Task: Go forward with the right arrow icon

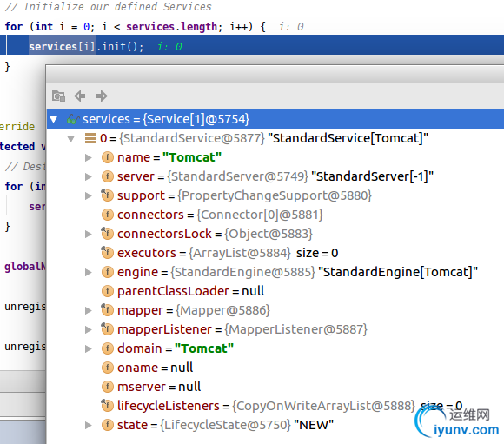Action: tap(102, 96)
